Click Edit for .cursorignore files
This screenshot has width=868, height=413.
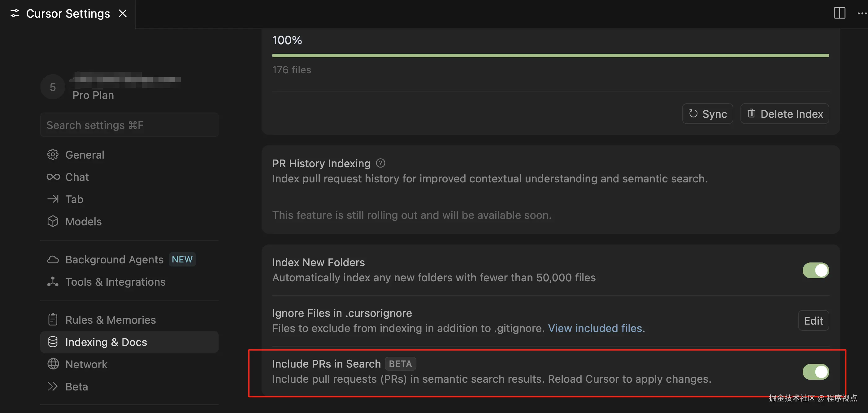point(813,321)
